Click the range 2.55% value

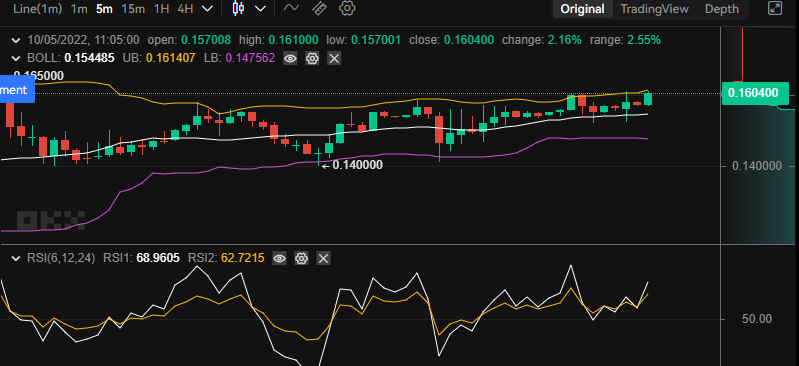[x=645, y=40]
